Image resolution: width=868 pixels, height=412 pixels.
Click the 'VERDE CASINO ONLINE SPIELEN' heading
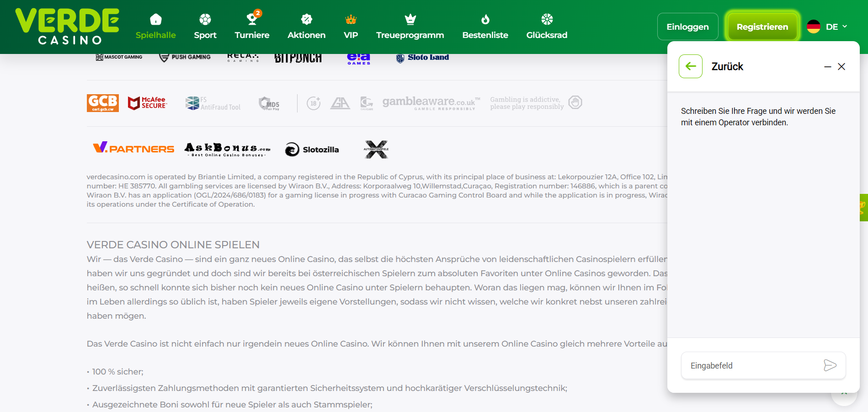(x=173, y=245)
